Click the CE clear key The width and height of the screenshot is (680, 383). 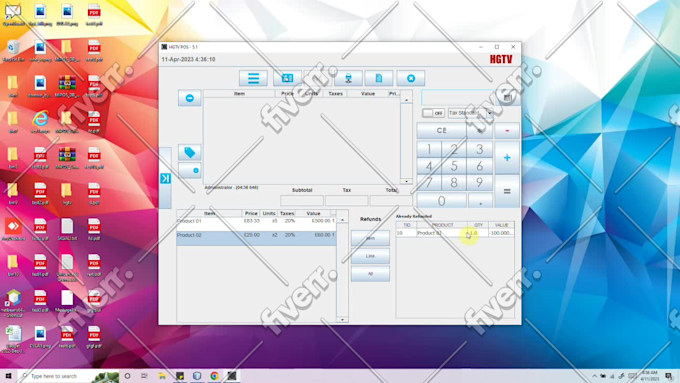(x=441, y=131)
